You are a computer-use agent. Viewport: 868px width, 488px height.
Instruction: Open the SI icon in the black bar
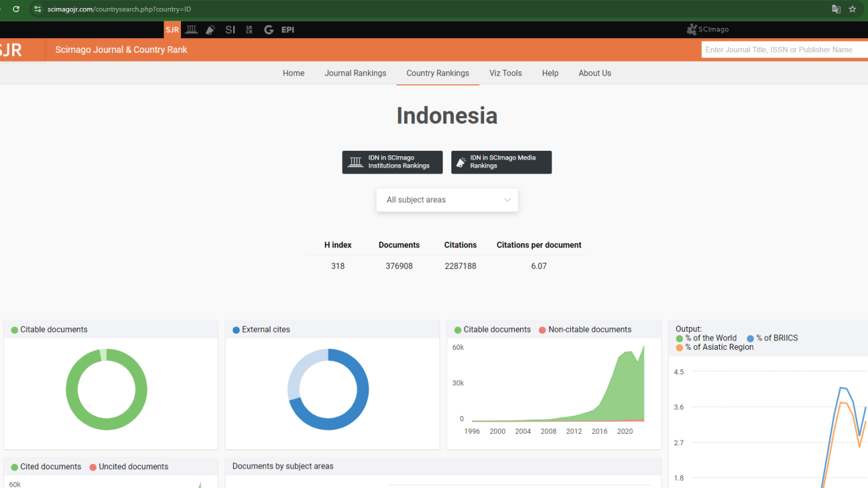pyautogui.click(x=230, y=29)
